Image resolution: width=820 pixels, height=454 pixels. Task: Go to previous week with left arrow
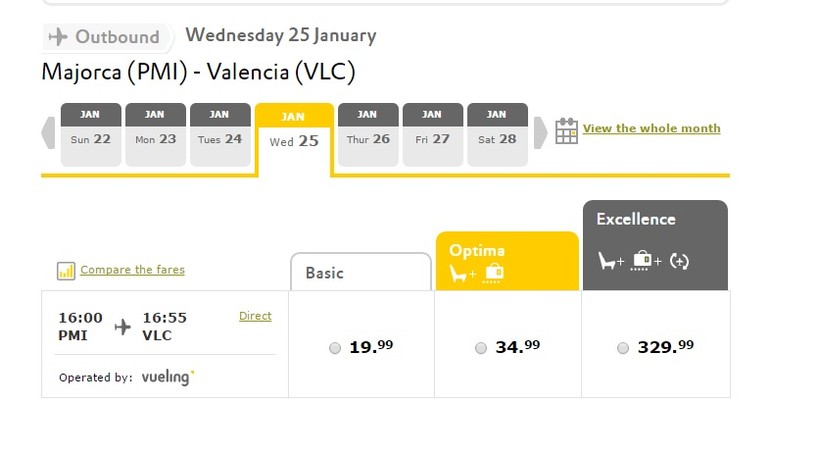pos(47,132)
